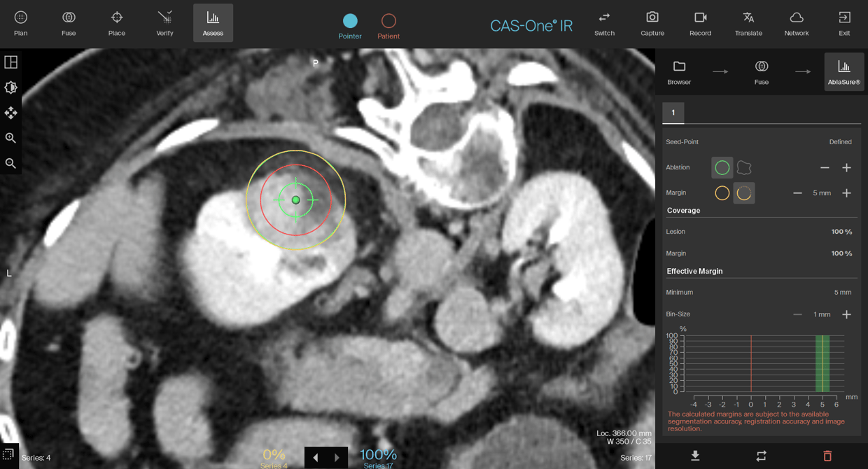
Task: Click the green bar in the margin histogram
Action: [822, 363]
